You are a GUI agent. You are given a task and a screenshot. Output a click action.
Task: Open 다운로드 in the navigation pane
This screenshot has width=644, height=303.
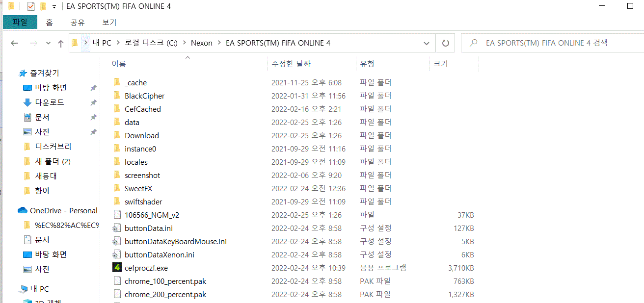pos(50,102)
